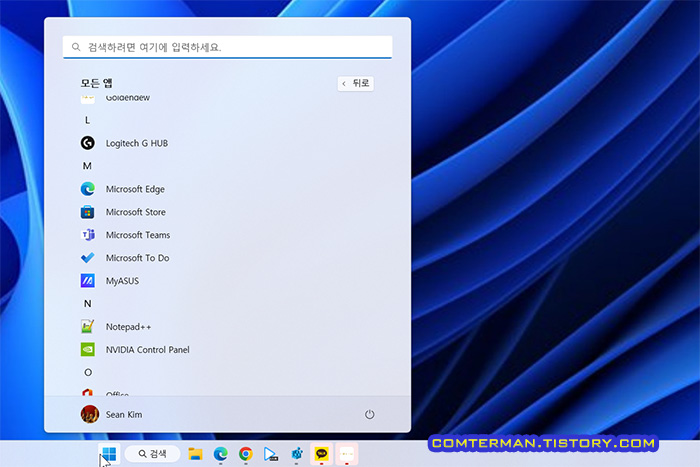Launch MyASUS app icon
Screen dimensions: 700x467
pos(88,281)
